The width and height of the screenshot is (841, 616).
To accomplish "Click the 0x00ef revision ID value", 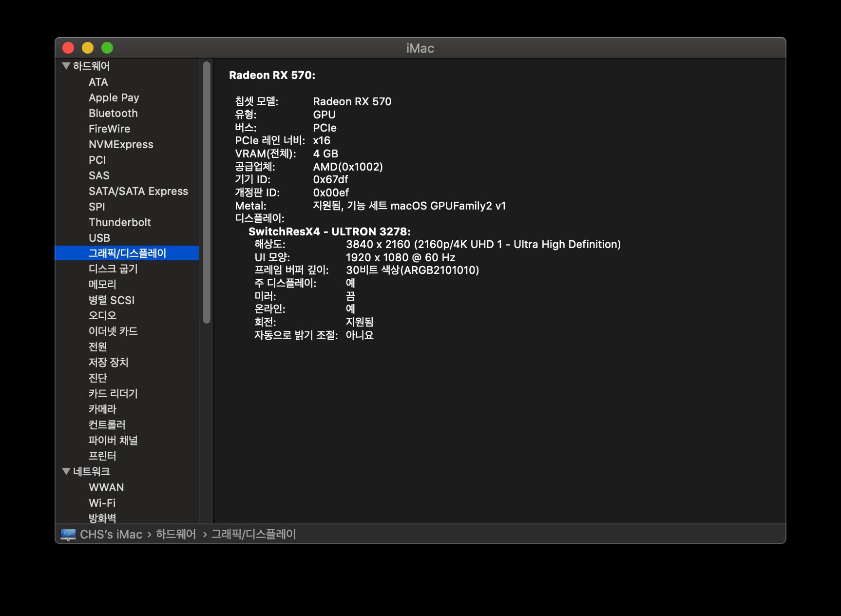I will (331, 192).
